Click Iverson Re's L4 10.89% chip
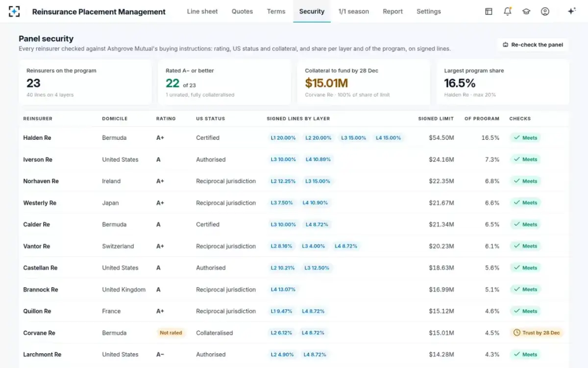The height and width of the screenshot is (368, 588). pyautogui.click(x=318, y=159)
